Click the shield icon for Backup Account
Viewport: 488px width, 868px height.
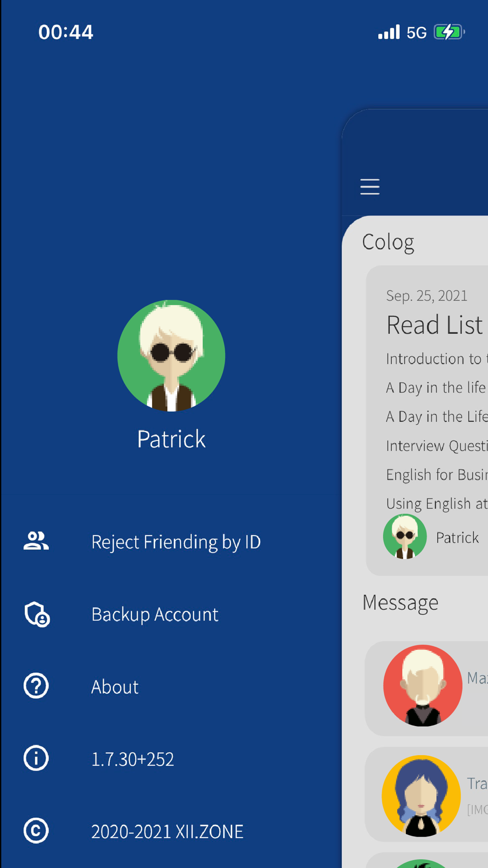37,614
